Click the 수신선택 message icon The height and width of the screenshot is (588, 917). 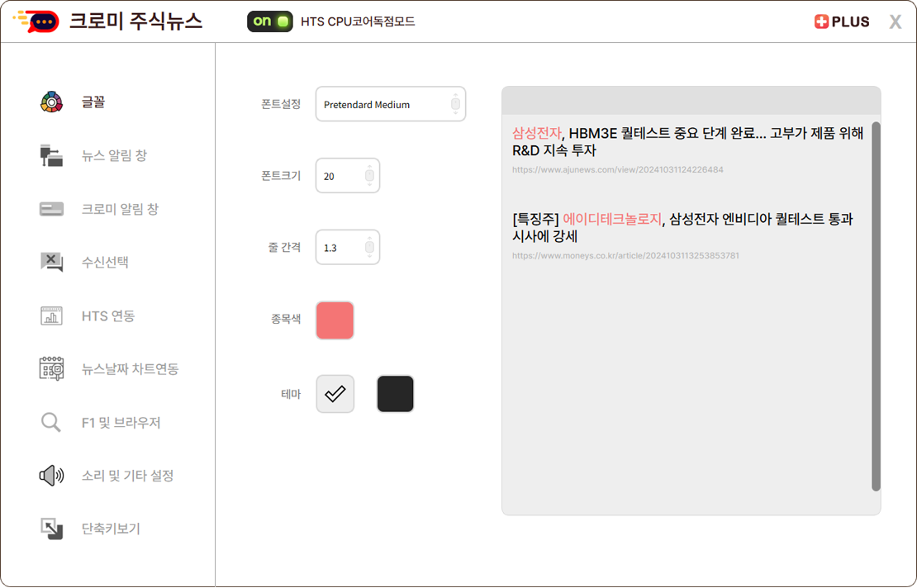(51, 263)
